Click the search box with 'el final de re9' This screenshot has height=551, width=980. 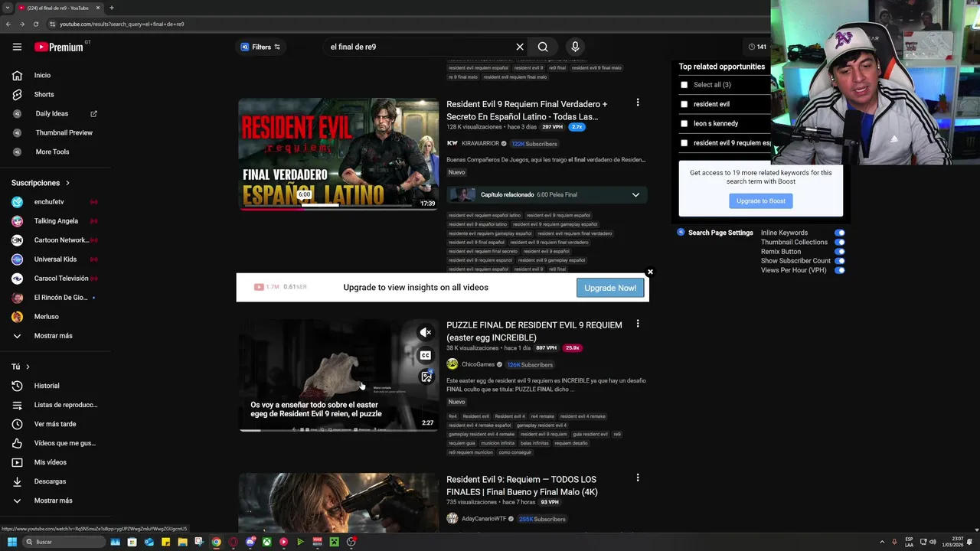click(x=417, y=47)
